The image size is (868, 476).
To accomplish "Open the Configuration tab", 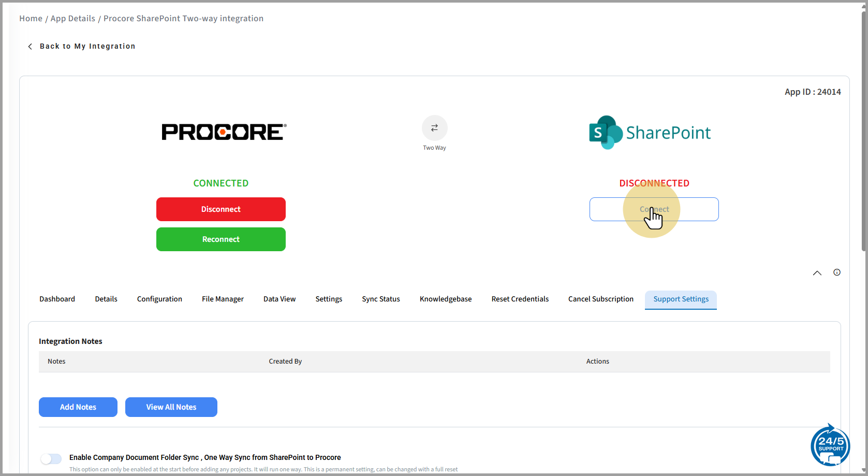I will click(159, 299).
